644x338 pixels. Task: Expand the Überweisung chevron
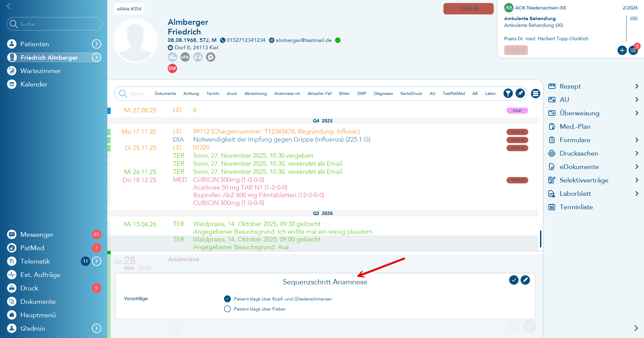coord(637,113)
